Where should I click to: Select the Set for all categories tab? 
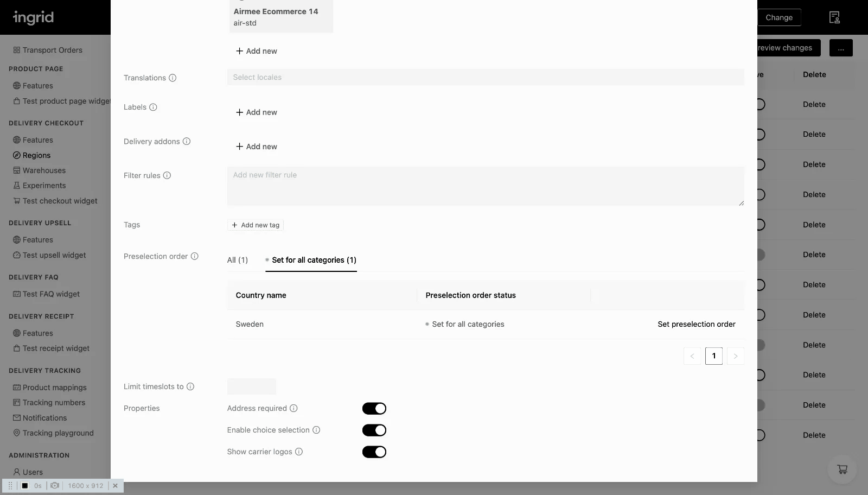coord(311,260)
